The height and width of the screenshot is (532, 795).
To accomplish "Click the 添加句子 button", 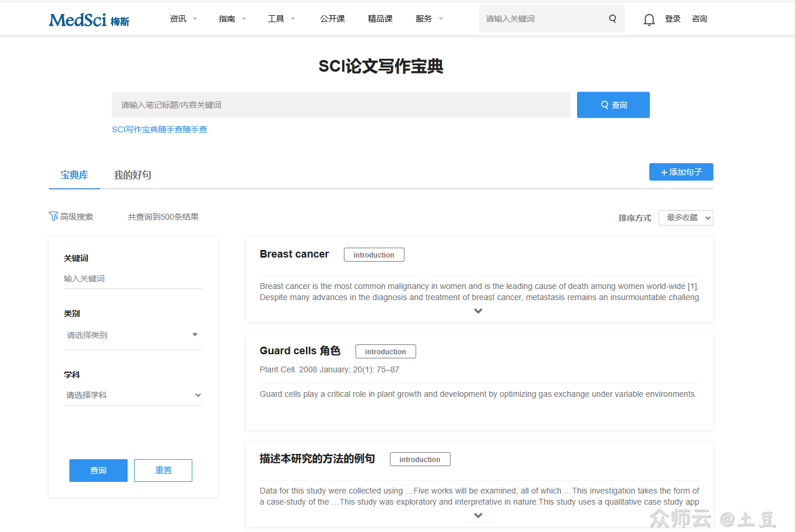I will coord(681,172).
